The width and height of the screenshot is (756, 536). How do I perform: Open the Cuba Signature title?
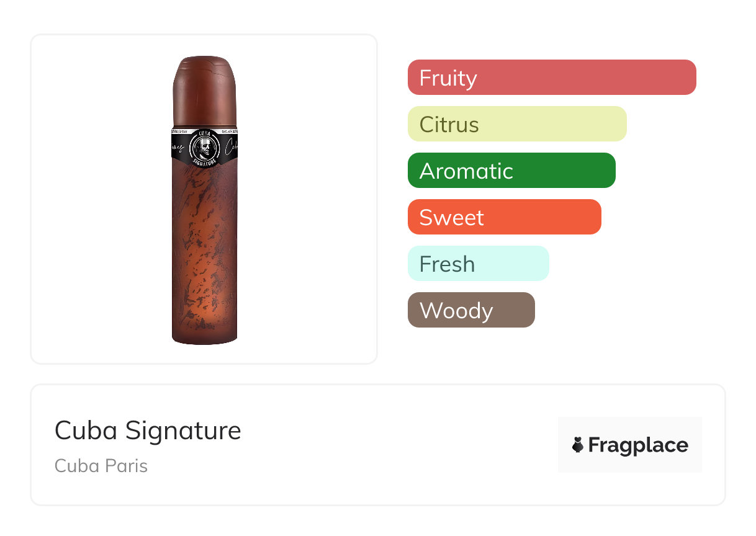148,430
